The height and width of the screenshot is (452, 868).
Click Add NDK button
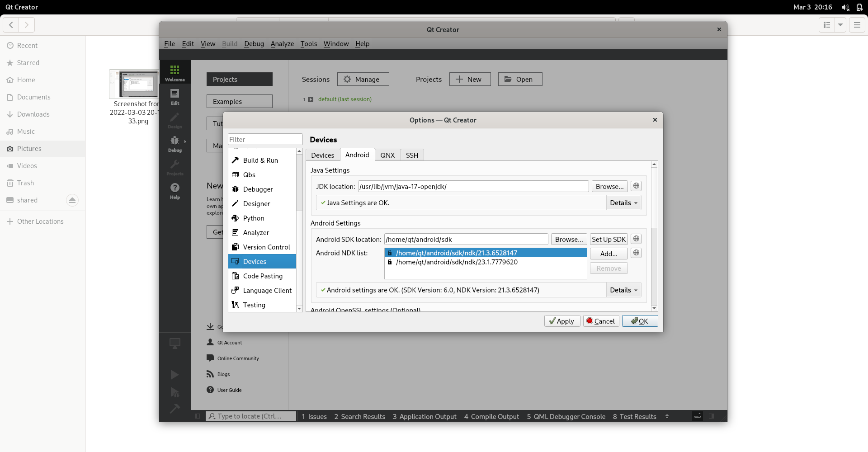[x=609, y=254]
